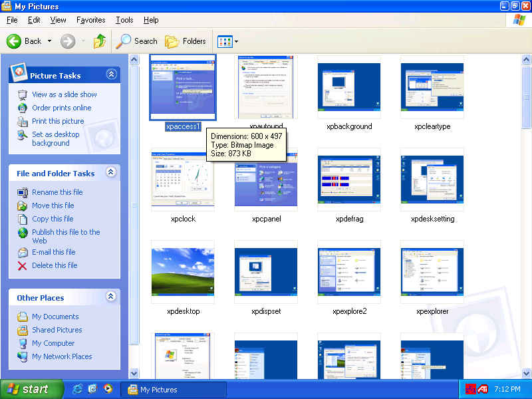Open the Views dropdown arrow

point(237,42)
